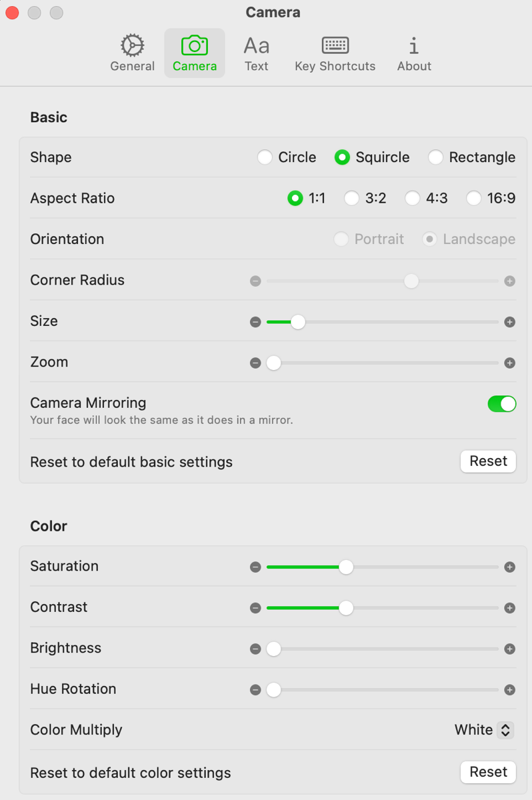The width and height of the screenshot is (532, 800).
Task: Click the plus icon for Hue Rotation
Action: (510, 690)
